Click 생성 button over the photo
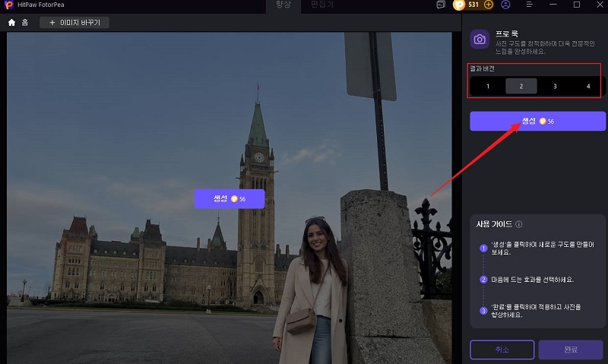The width and height of the screenshot is (608, 364). click(230, 199)
